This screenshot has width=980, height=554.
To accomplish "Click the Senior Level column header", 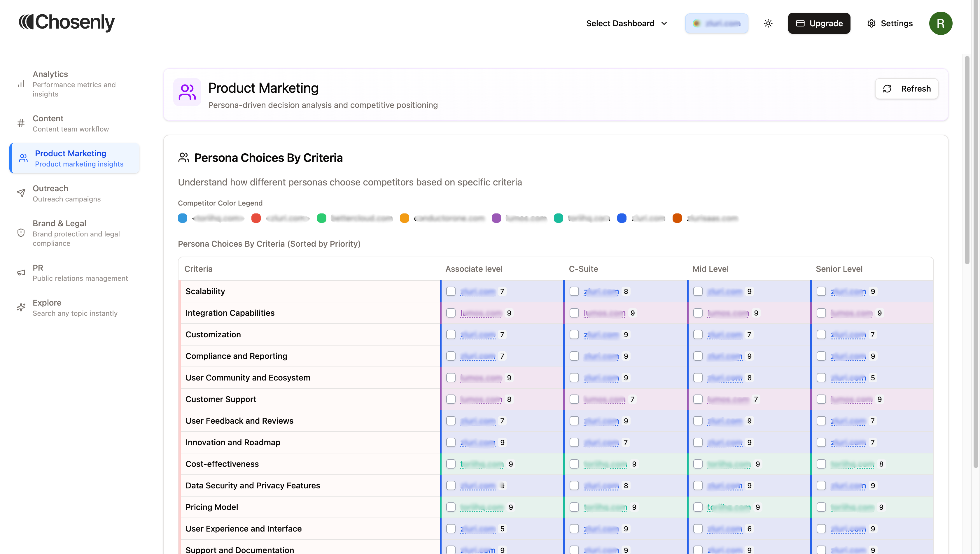I will pyautogui.click(x=839, y=269).
